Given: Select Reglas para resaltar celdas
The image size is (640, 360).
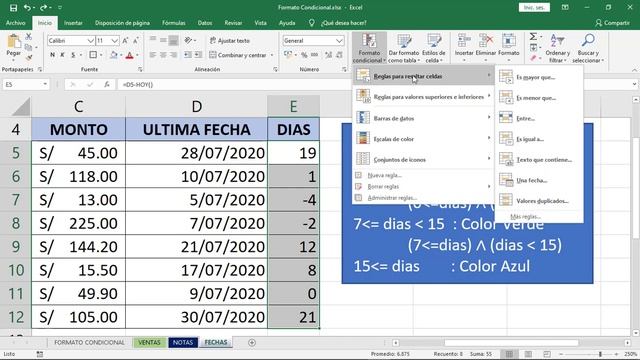Looking at the screenshot, I should coord(423,76).
